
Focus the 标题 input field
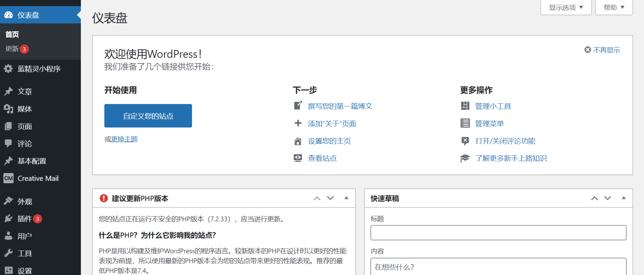click(499, 233)
